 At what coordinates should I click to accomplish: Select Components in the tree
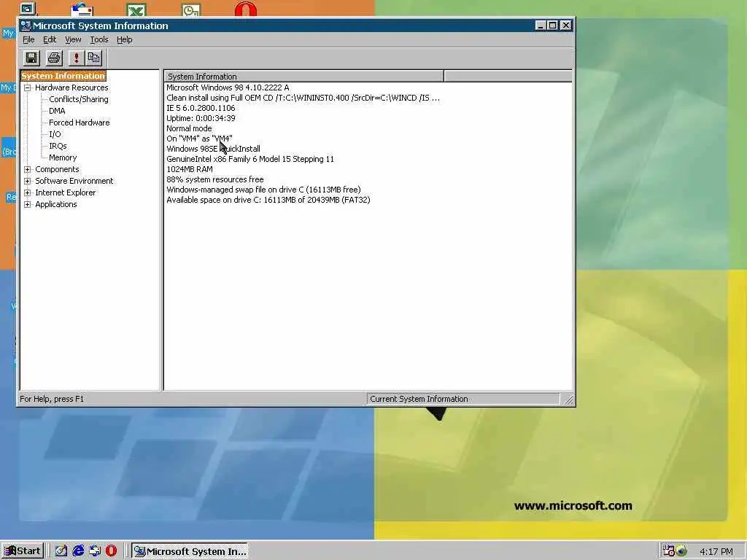(57, 169)
